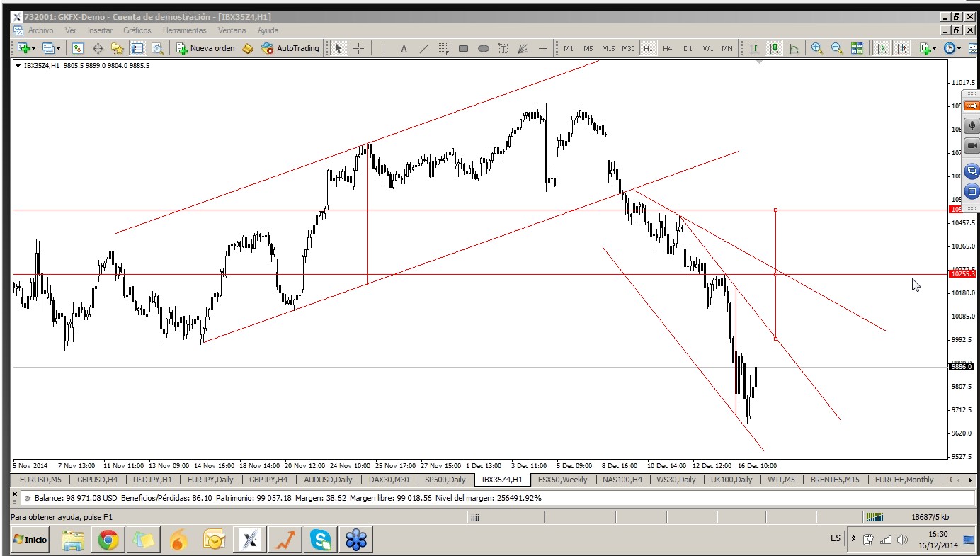Select the cursor arrow tool
980x556 pixels.
click(338, 48)
